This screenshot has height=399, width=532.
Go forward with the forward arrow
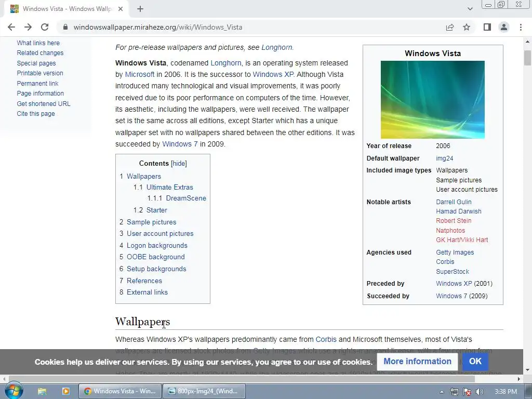[28, 27]
